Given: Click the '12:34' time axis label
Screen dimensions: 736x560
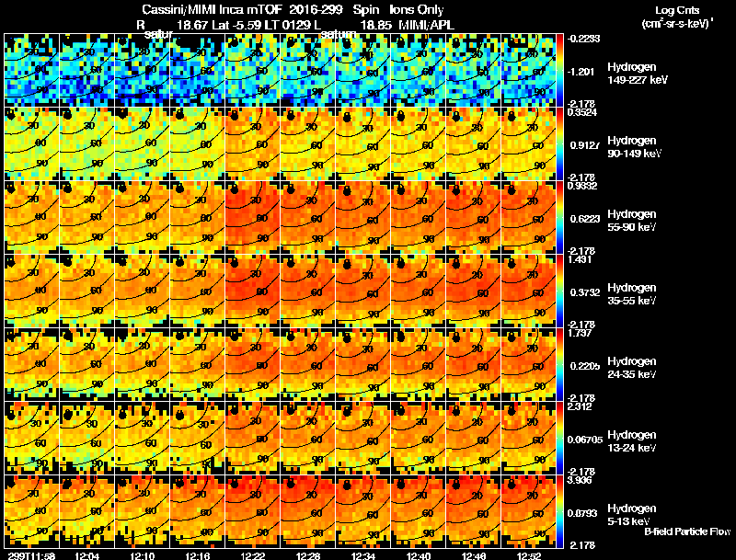Looking at the screenshot, I should coord(363,555).
